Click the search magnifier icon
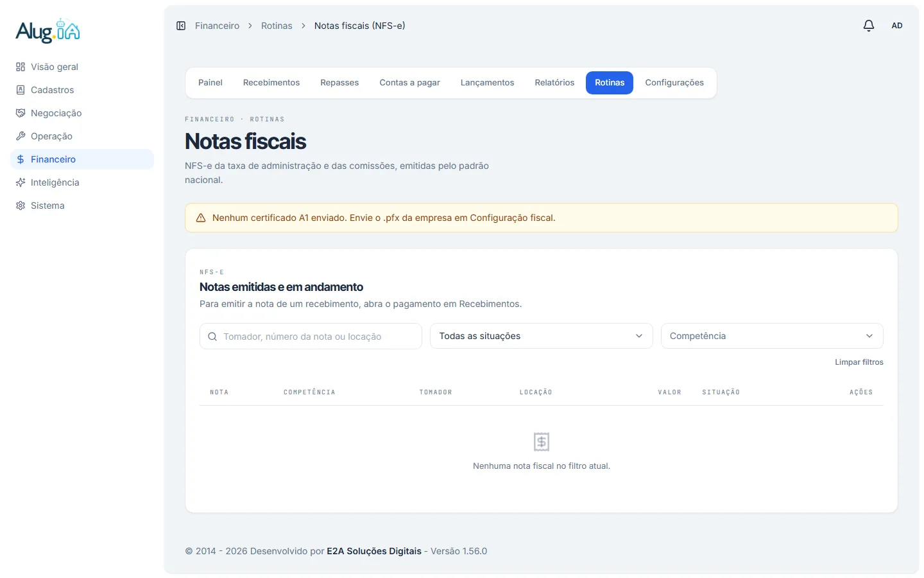 point(212,337)
